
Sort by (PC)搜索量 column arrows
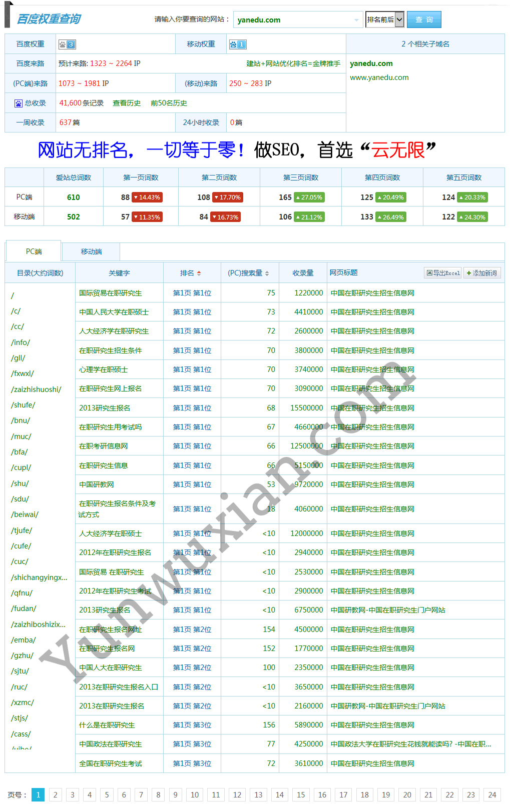pos(267,273)
